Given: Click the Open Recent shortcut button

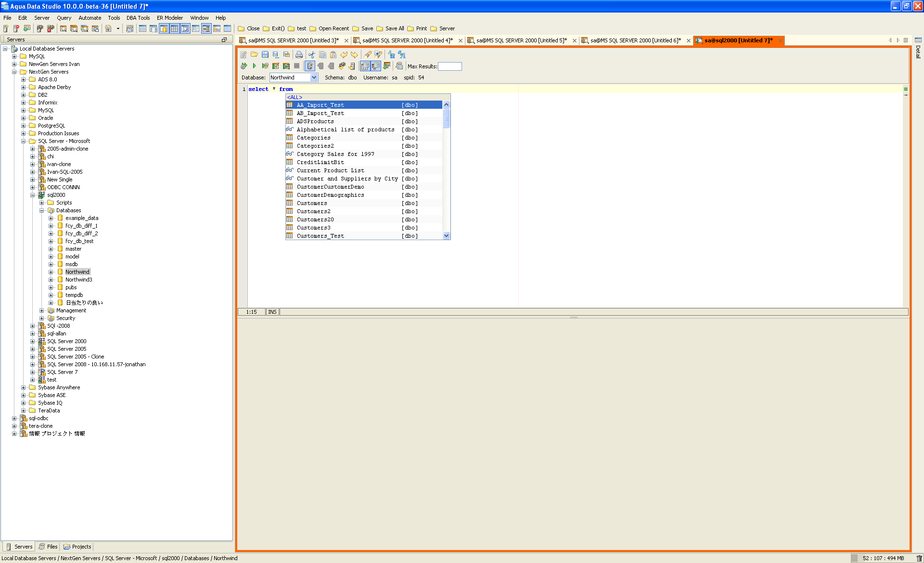Looking at the screenshot, I should point(333,28).
